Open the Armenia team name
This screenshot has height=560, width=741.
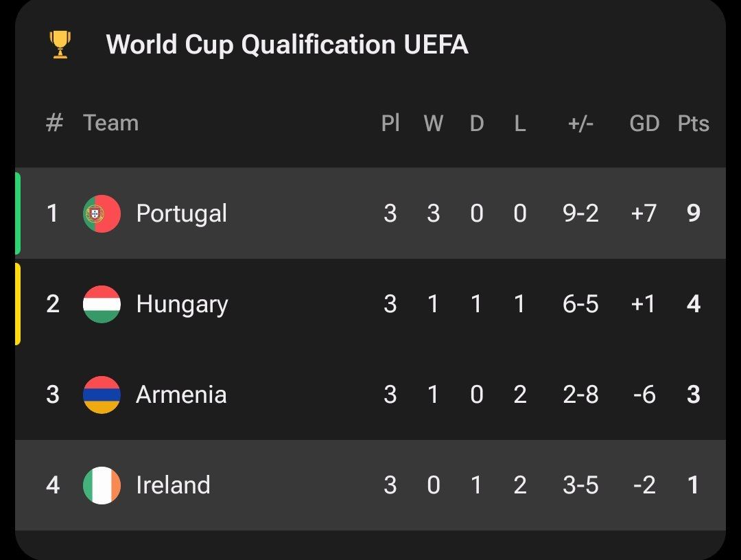[x=181, y=395]
